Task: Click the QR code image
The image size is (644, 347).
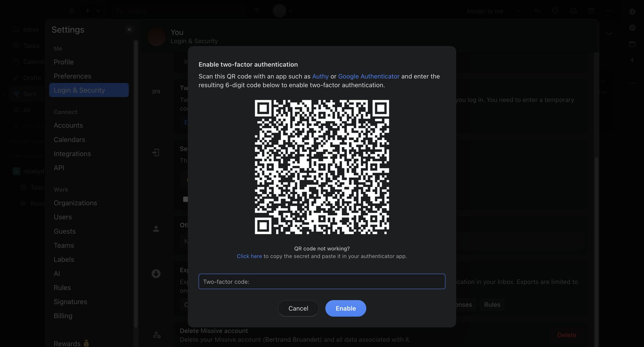Action: (322, 167)
